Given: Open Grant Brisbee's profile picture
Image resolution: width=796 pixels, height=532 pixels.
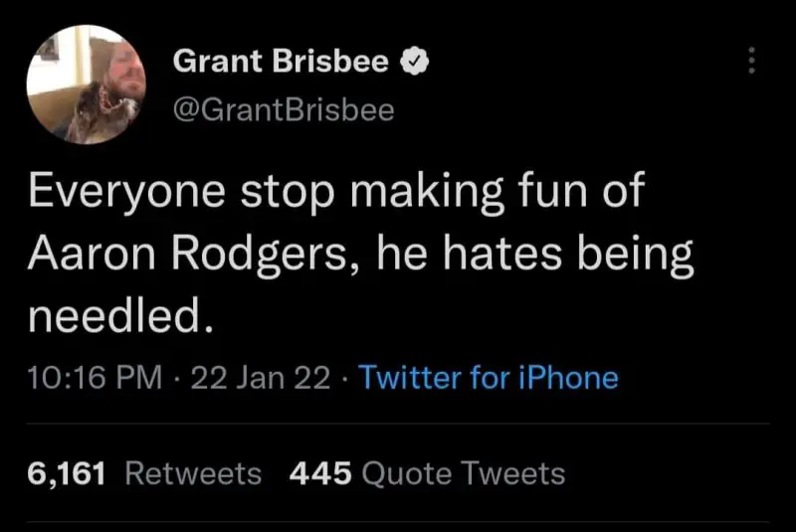Looking at the screenshot, I should [x=86, y=85].
